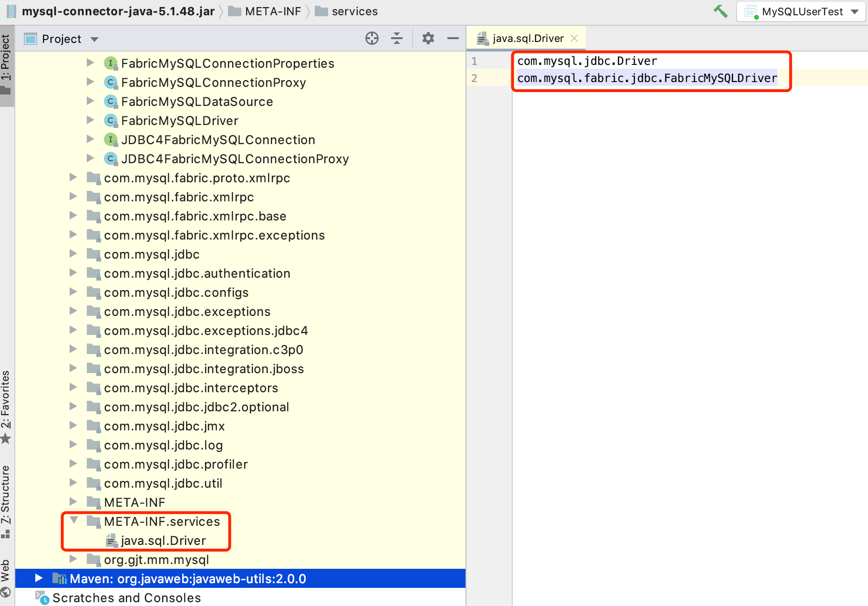
Task: Select JDBC4FabricMySQLConnectionProxy in tree
Action: (235, 159)
